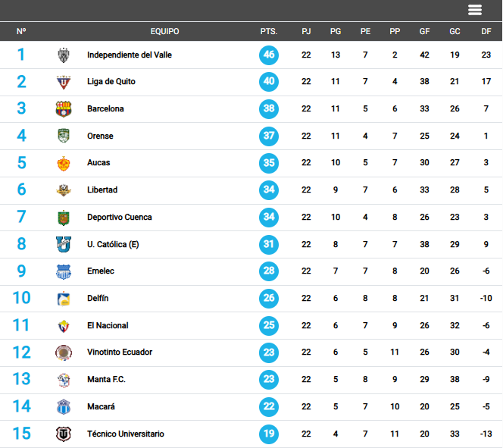Click Independiente del Valle's 46 points badge
Screen dimensions: 503x448
[x=269, y=55]
